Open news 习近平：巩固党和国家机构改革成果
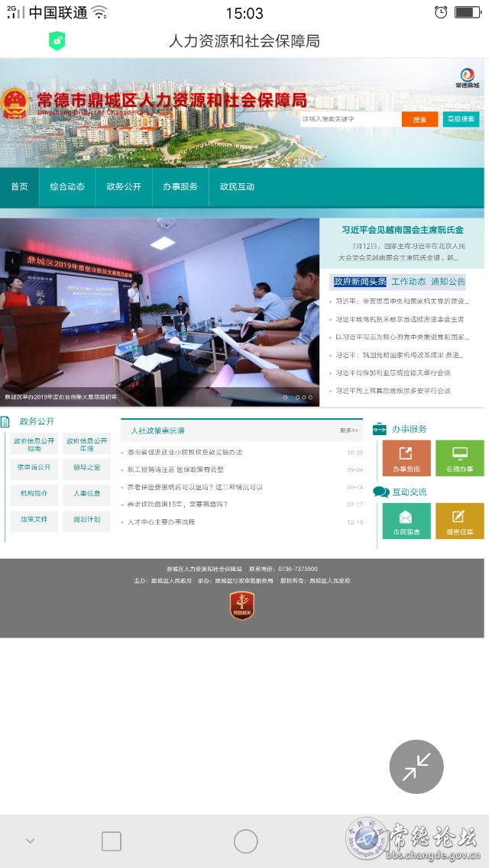The width and height of the screenshot is (489, 868). pos(400,356)
